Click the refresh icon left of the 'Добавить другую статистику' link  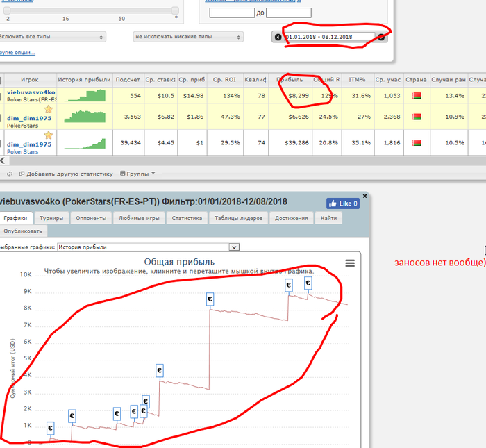[10, 174]
